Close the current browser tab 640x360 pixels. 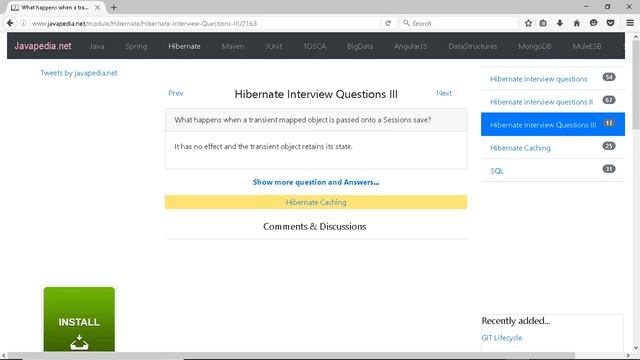[x=97, y=7]
